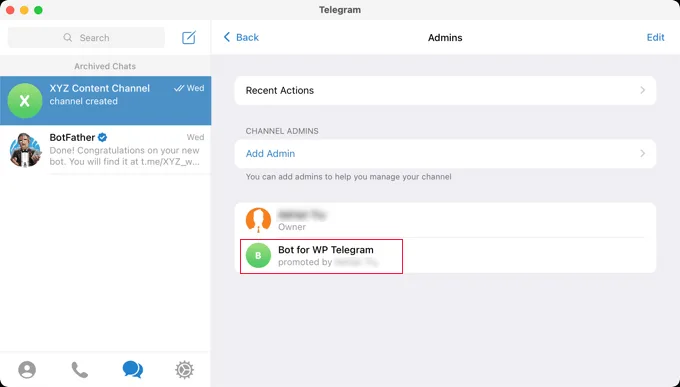
Task: Click the search magnifier icon
Action: 68,38
